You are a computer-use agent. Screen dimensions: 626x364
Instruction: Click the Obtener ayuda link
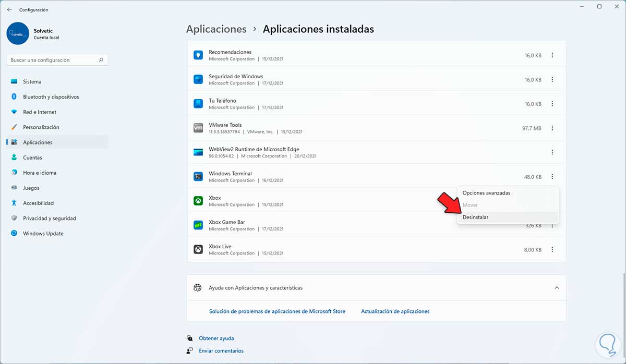pos(216,338)
